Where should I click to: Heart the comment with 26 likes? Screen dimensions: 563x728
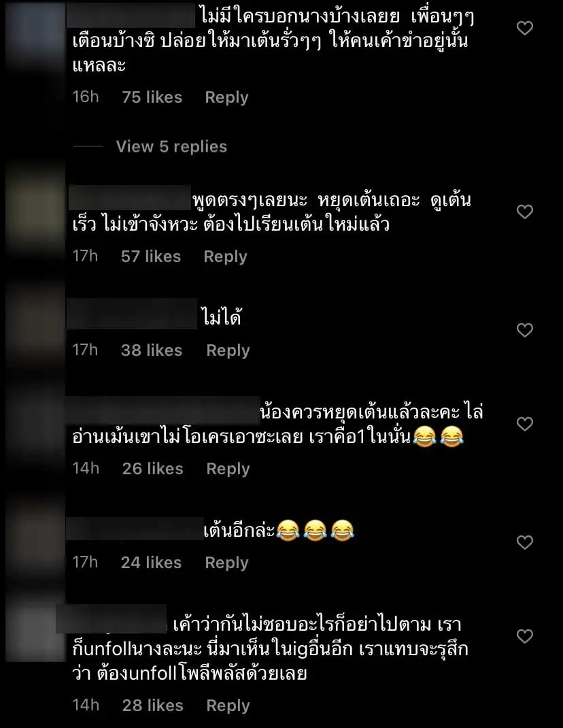coord(524,424)
